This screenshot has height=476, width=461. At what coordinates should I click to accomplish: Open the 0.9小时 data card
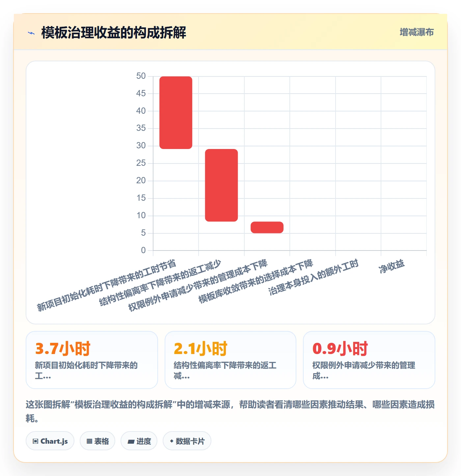pos(369,360)
